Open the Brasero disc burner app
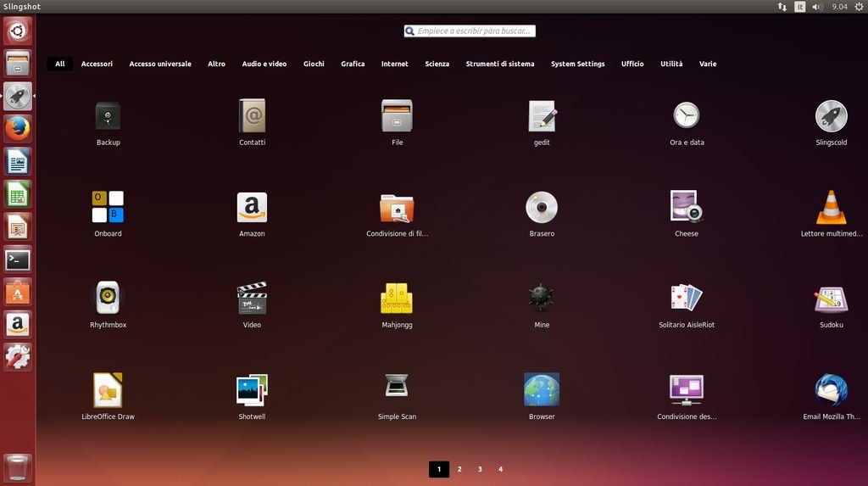The width and height of the screenshot is (868, 486). click(x=542, y=208)
